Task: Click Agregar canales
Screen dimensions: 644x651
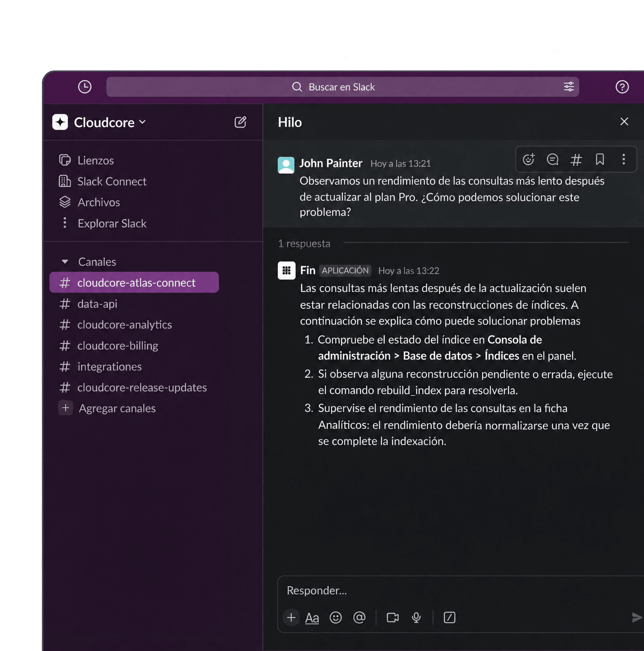Action: 107,408
